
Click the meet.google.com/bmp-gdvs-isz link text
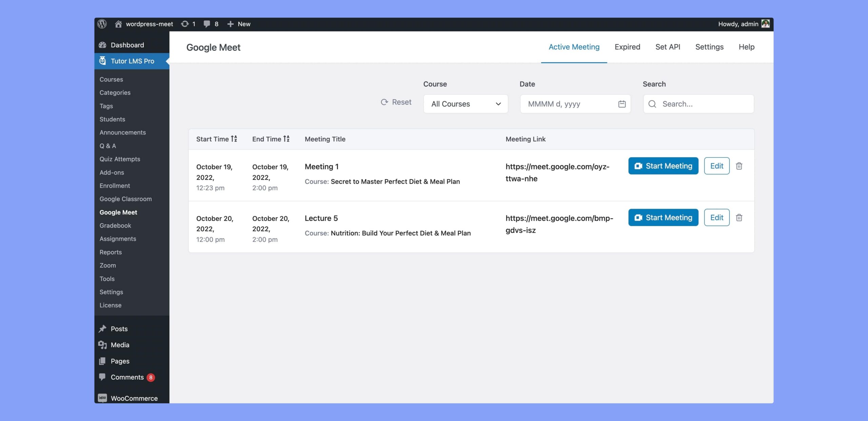[559, 224]
